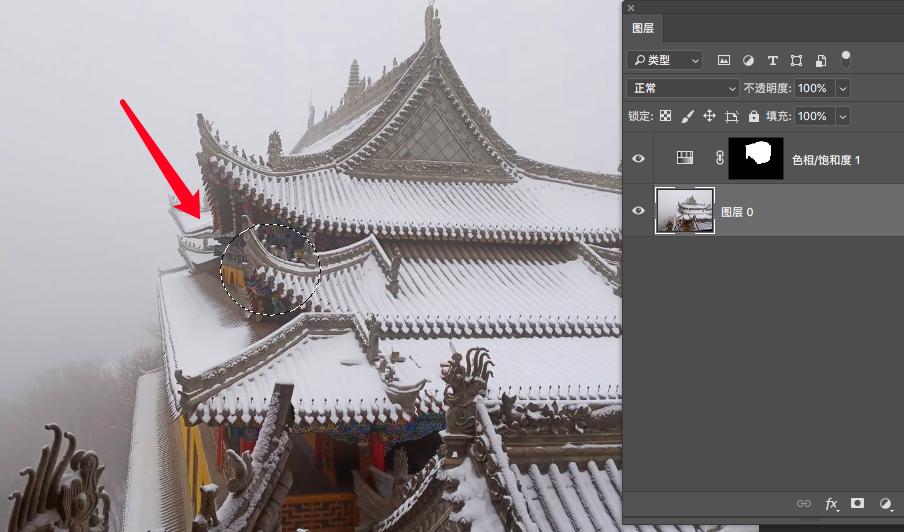
Task: Hide the 色相/饱和度 1 layer
Action: point(638,159)
